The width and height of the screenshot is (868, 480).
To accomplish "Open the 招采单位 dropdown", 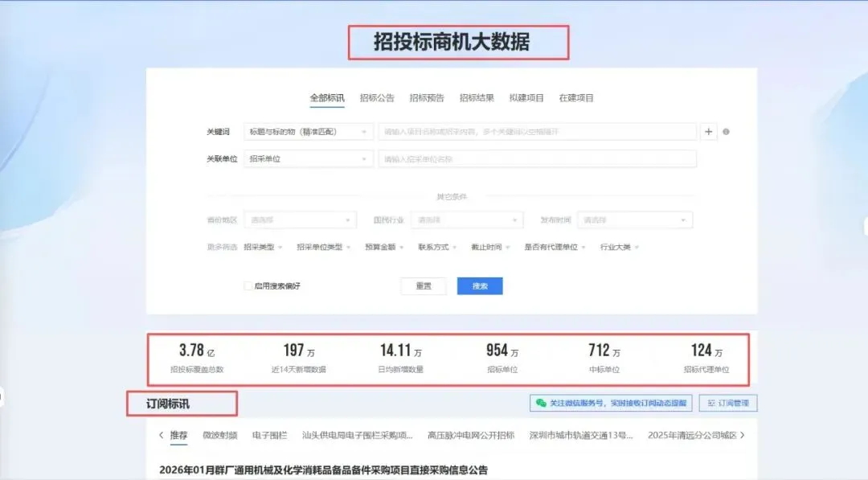I will point(309,159).
